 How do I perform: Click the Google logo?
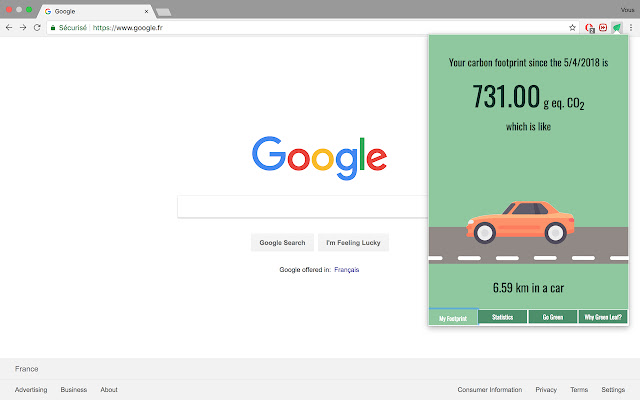click(319, 158)
